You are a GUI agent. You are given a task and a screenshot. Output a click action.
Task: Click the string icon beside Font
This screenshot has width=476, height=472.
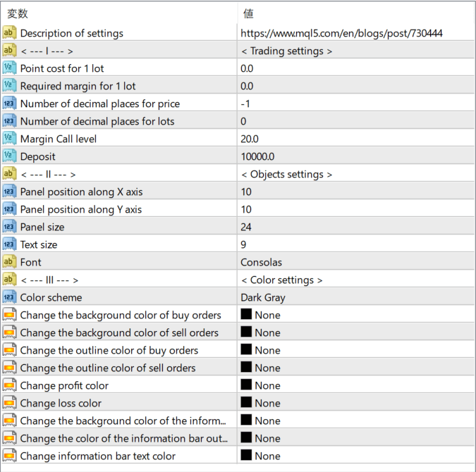click(9, 262)
